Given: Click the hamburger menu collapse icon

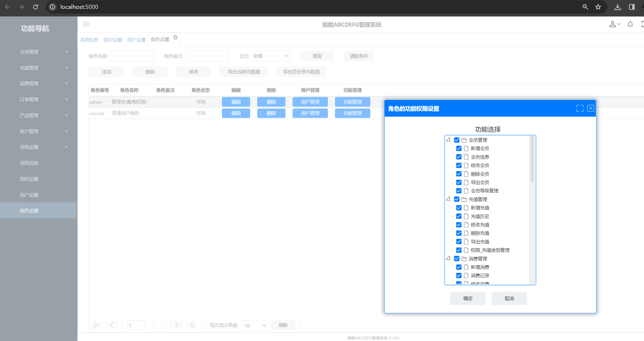Looking at the screenshot, I should [86, 24].
